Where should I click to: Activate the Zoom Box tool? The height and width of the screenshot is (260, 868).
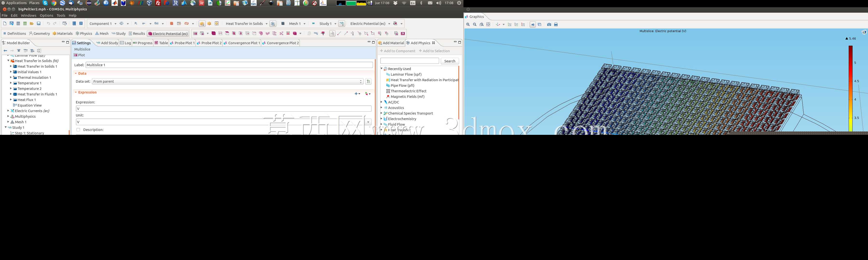point(482,25)
